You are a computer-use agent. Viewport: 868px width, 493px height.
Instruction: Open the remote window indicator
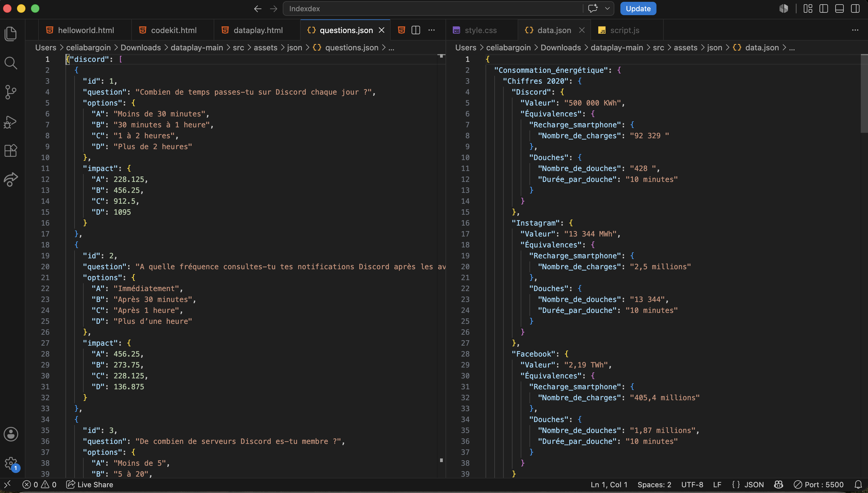tap(7, 485)
